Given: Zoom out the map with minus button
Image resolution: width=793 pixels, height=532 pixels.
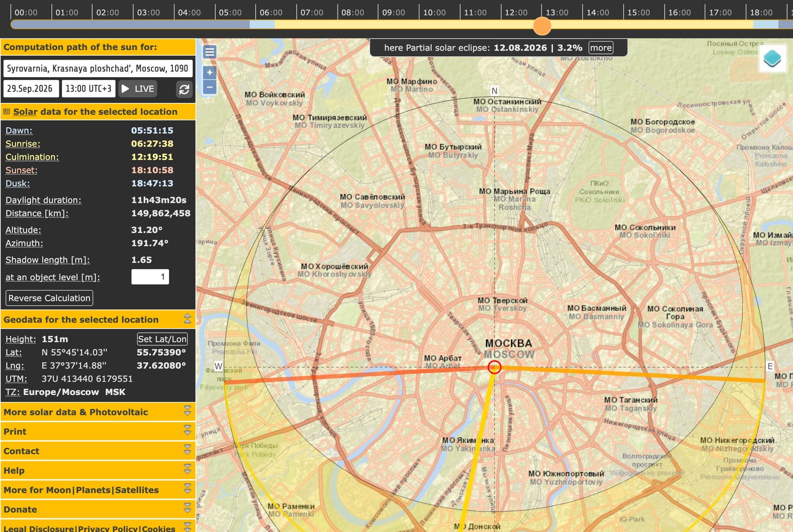Looking at the screenshot, I should pos(210,87).
